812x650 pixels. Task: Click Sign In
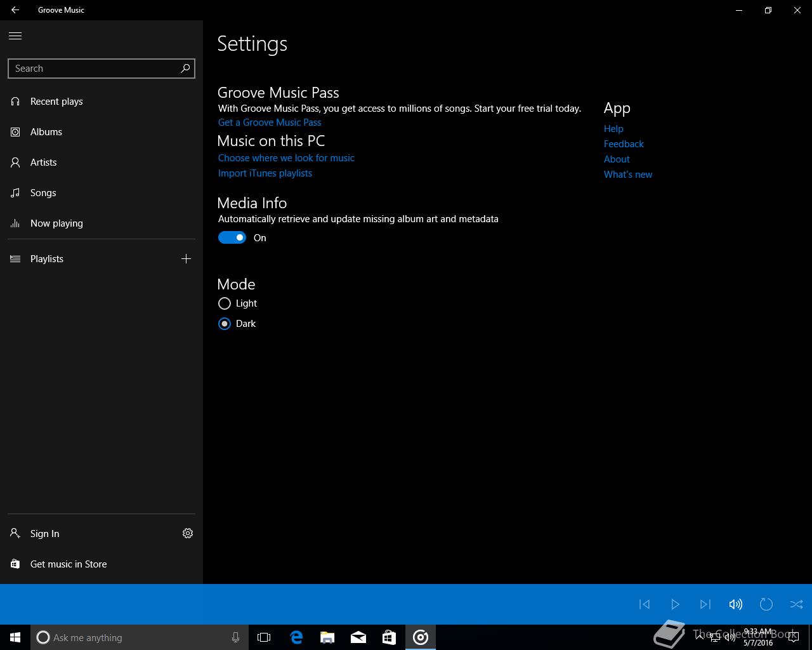86,534
